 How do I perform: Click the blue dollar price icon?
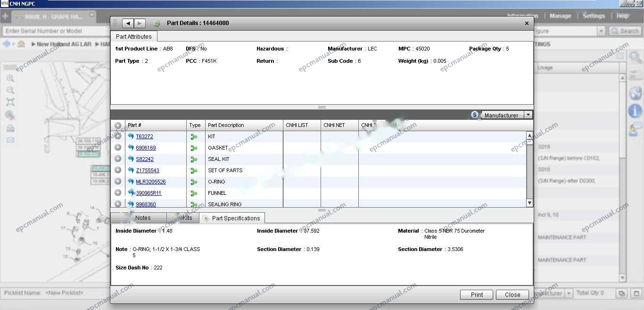pos(475,115)
